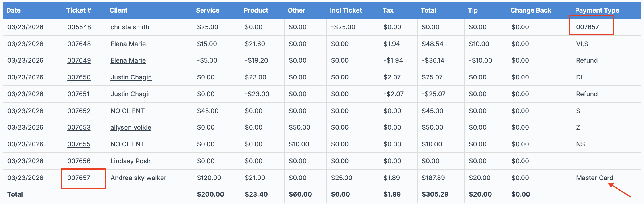Open ticket 007649 link
Viewport: 644px width, 204px height.
(x=79, y=60)
